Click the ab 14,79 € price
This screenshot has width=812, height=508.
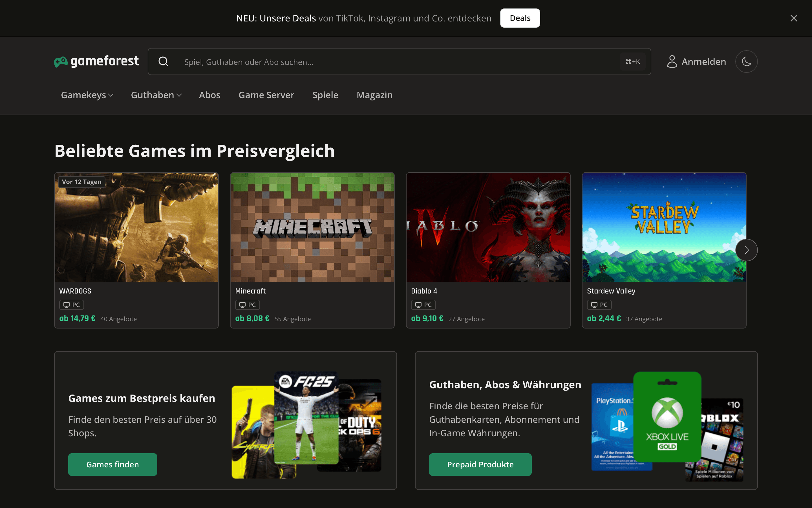coord(78,319)
